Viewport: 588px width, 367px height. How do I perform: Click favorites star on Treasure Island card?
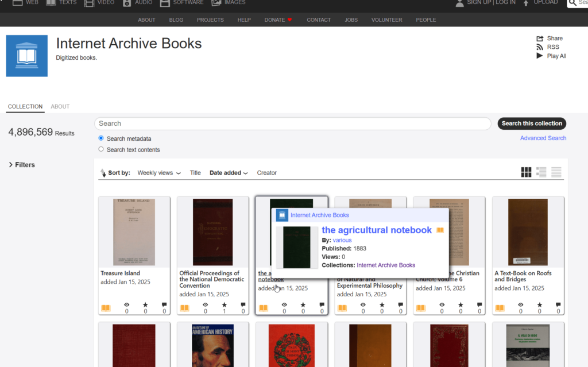pyautogui.click(x=145, y=305)
